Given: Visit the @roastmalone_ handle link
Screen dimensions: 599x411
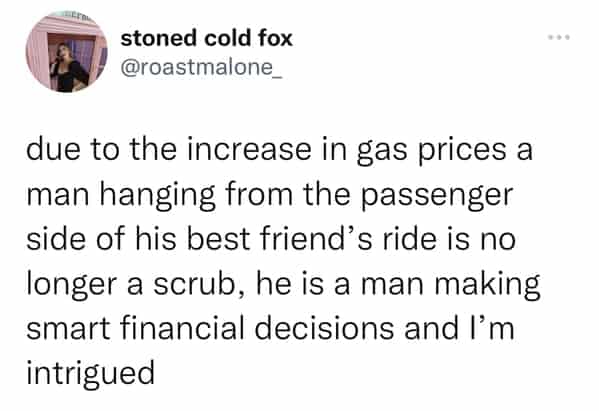Looking at the screenshot, I should [201, 68].
